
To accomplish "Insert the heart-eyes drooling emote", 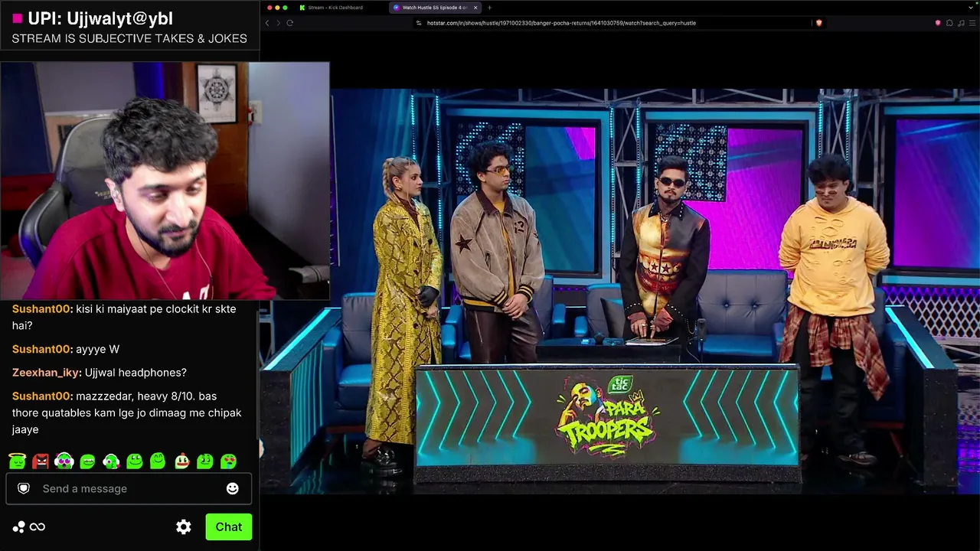I will (228, 461).
